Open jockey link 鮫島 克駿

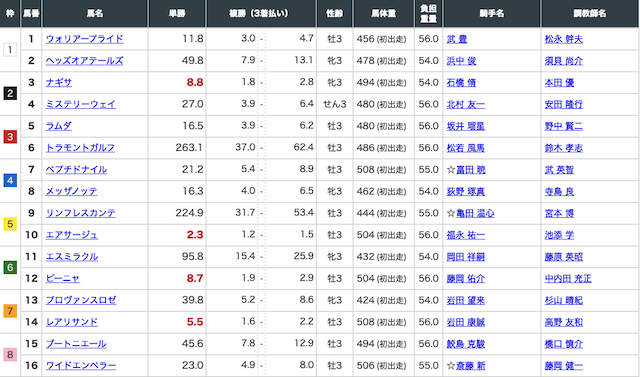[x=466, y=344]
